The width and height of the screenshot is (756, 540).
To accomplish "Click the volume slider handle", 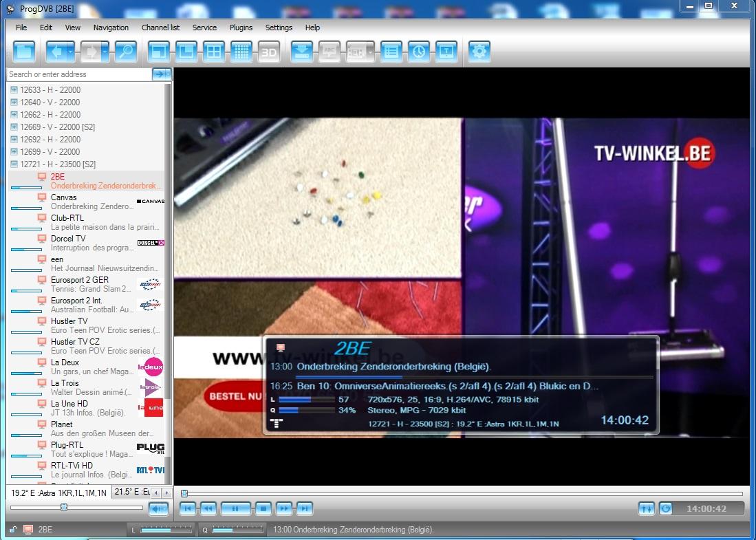I will (64, 507).
